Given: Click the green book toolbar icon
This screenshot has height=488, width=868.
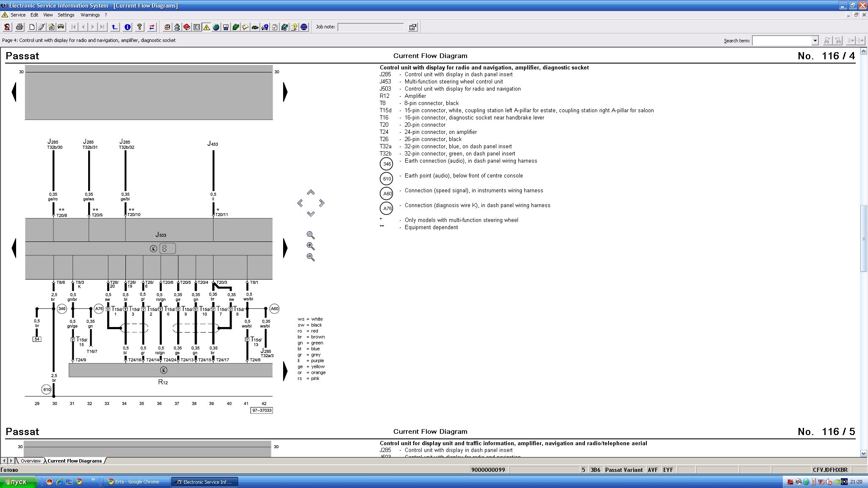Looking at the screenshot, I should pyautogui.click(x=236, y=27).
